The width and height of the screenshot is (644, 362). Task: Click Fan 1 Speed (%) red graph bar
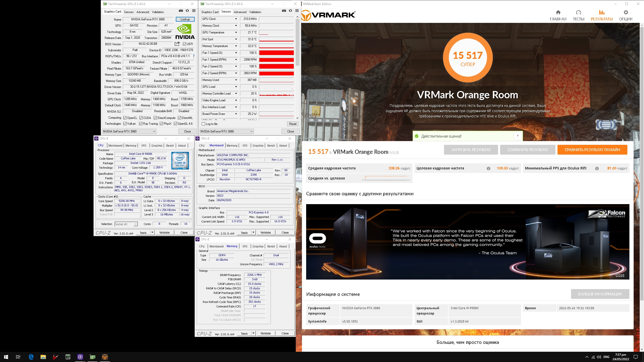276,53
